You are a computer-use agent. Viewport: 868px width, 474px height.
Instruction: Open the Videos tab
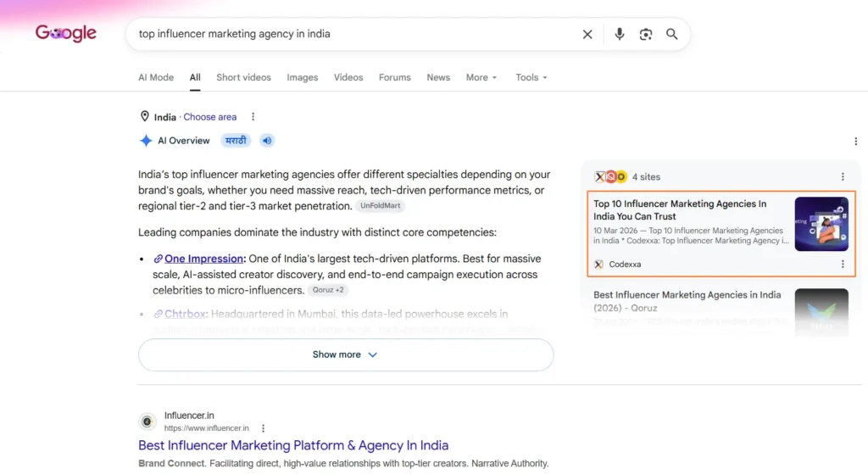point(348,77)
